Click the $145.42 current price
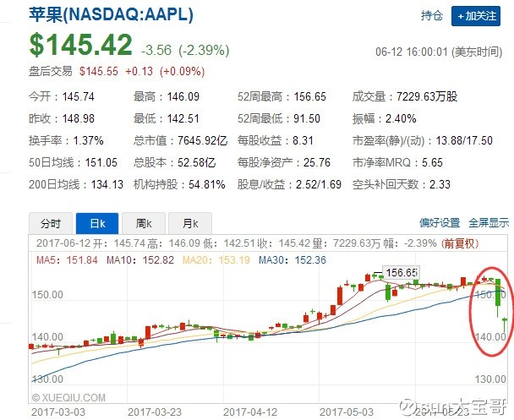The image size is (514, 420). click(x=80, y=45)
